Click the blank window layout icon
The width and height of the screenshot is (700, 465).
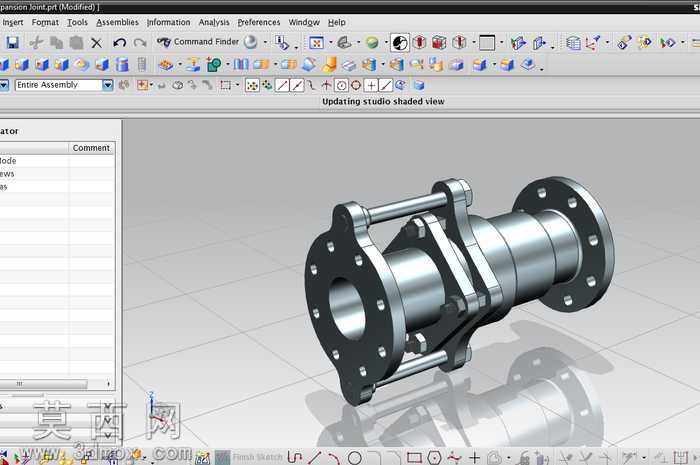pyautogui.click(x=487, y=43)
